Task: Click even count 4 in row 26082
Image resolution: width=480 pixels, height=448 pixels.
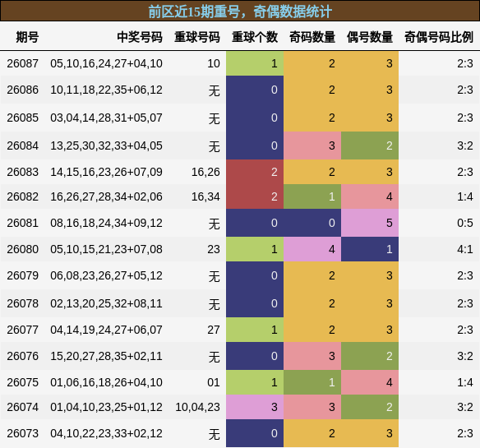Action: tap(370, 196)
